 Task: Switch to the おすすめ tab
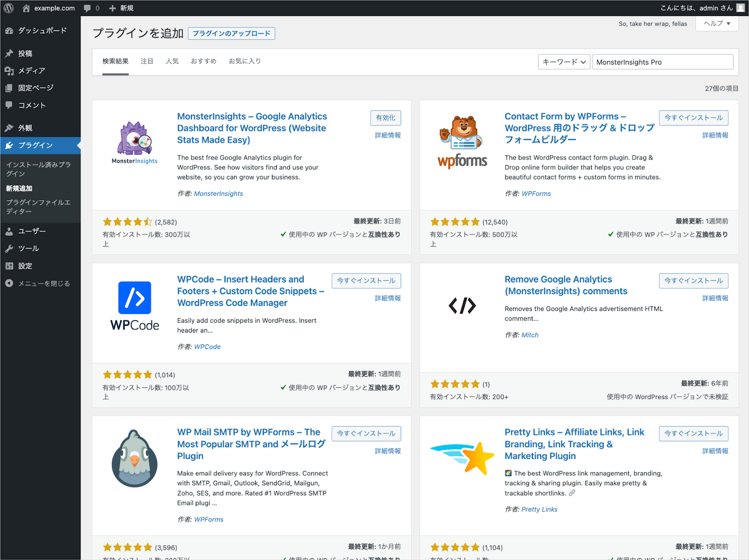click(x=204, y=61)
